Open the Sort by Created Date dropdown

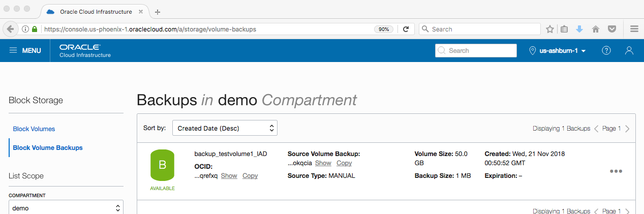coord(225,128)
